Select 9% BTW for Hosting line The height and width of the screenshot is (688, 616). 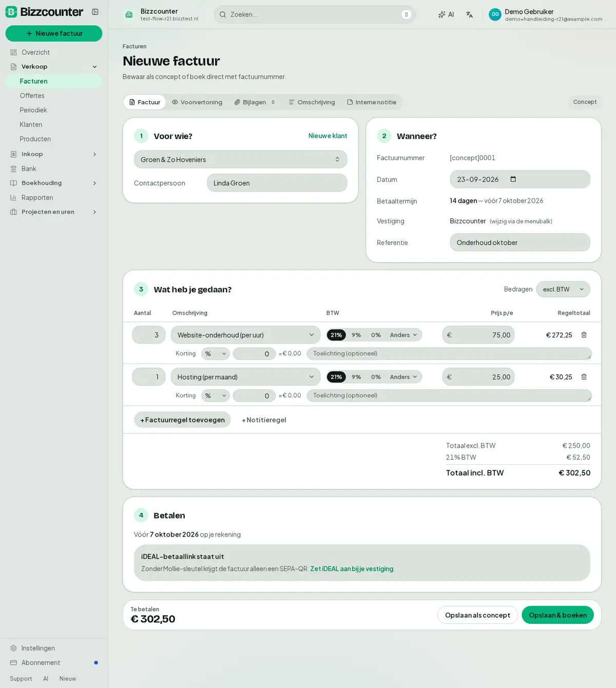356,377
